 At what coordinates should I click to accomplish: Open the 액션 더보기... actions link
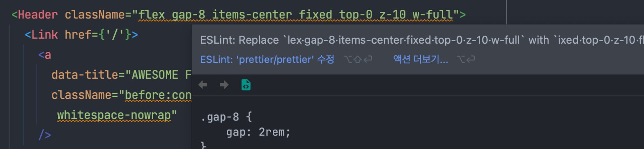click(x=421, y=59)
